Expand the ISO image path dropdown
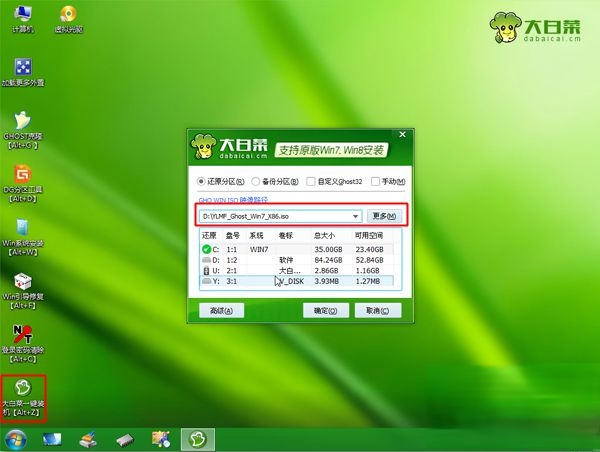The width and height of the screenshot is (600, 452). pos(355,216)
